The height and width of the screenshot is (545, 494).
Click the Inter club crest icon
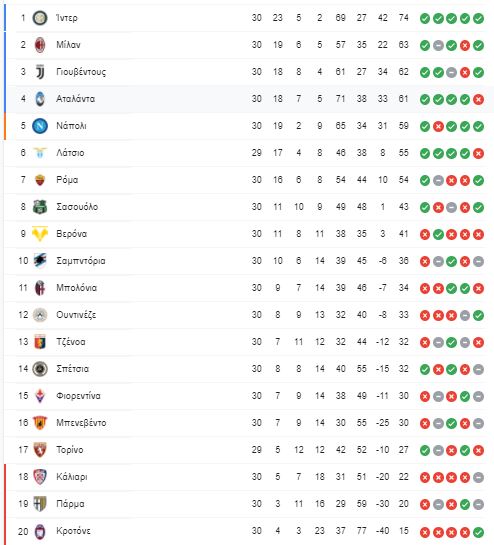tap(40, 18)
